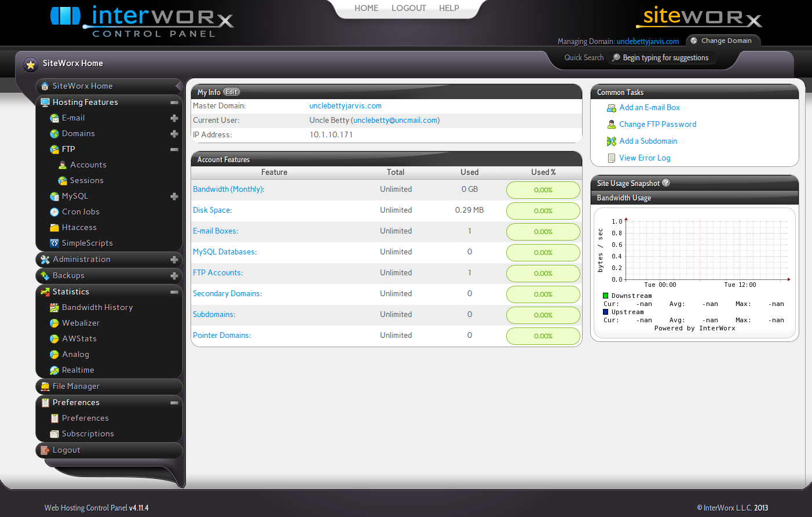Click the Edit button next to My Info
The image size is (812, 517).
(231, 92)
